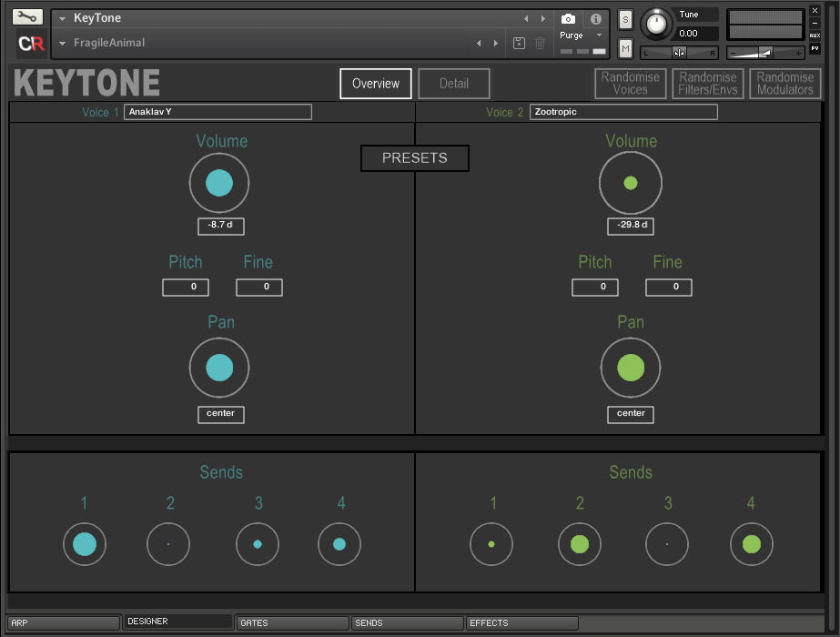Click Randomise Voices
This screenshot has height=637, width=840.
coord(630,83)
